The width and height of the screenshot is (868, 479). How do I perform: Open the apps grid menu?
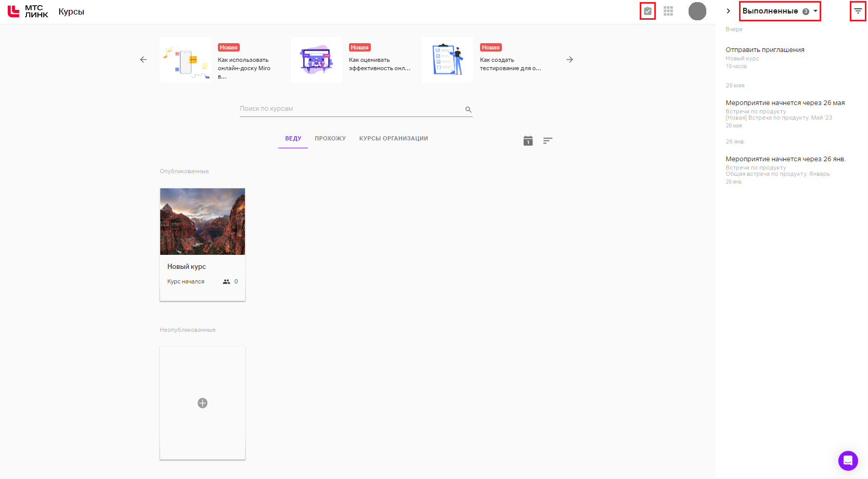click(x=668, y=11)
